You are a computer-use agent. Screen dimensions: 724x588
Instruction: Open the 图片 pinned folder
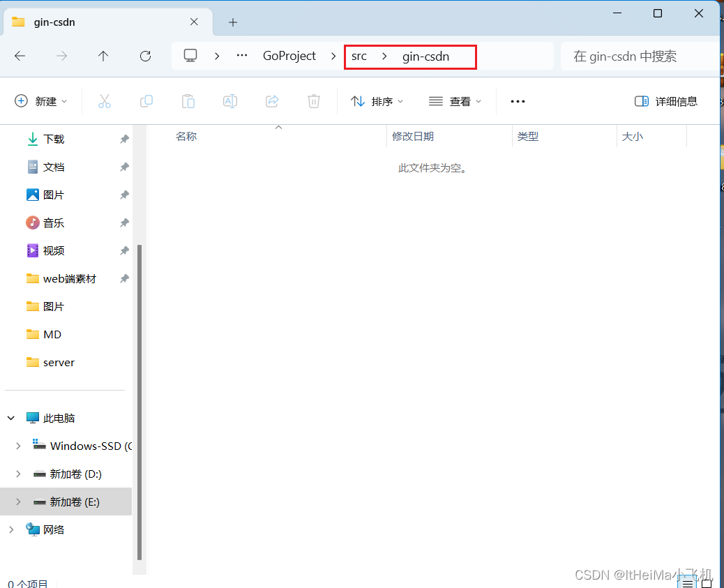point(53,195)
